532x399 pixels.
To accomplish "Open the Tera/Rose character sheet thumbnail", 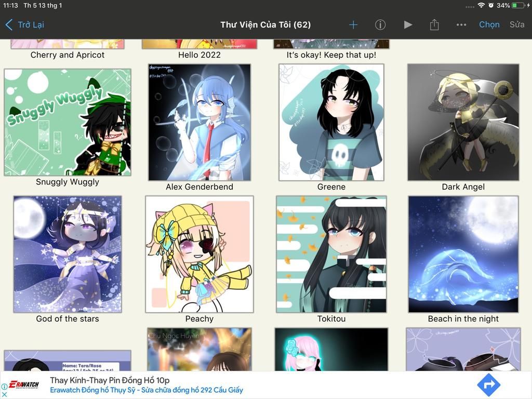I will pos(68,361).
